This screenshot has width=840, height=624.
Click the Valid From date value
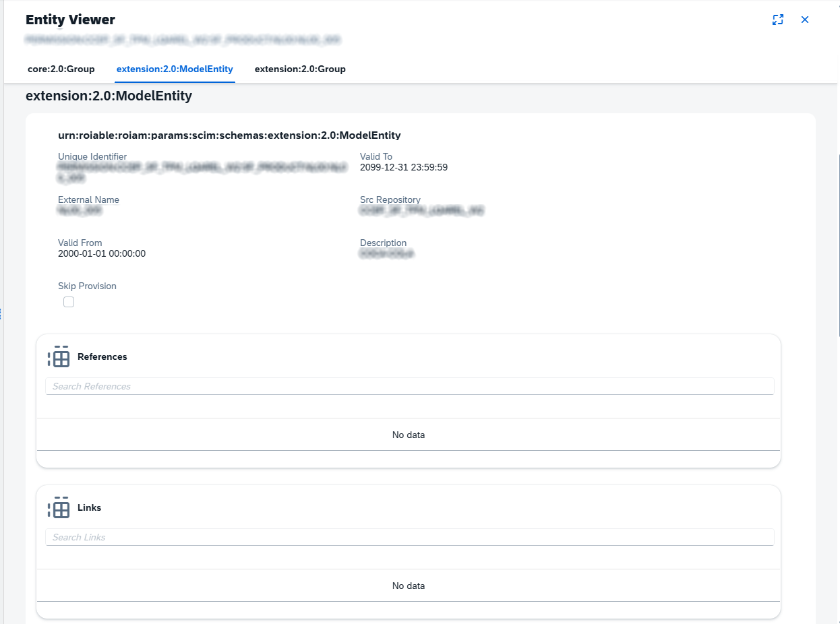(x=102, y=253)
